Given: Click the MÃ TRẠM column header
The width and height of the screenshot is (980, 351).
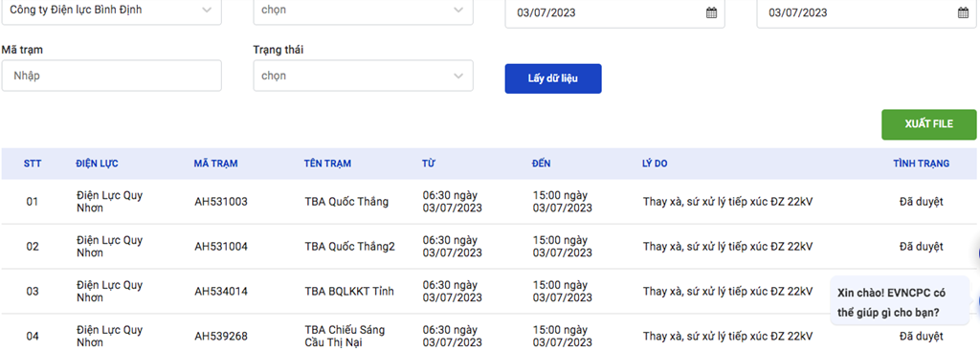Looking at the screenshot, I should point(215,164).
